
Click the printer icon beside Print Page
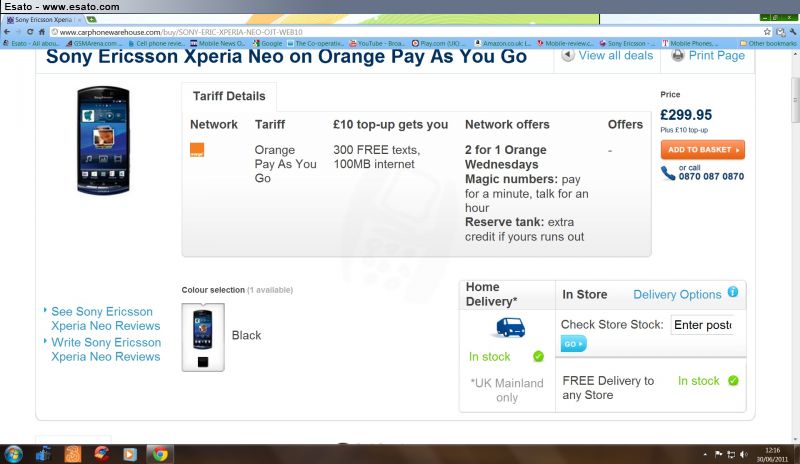coord(678,55)
